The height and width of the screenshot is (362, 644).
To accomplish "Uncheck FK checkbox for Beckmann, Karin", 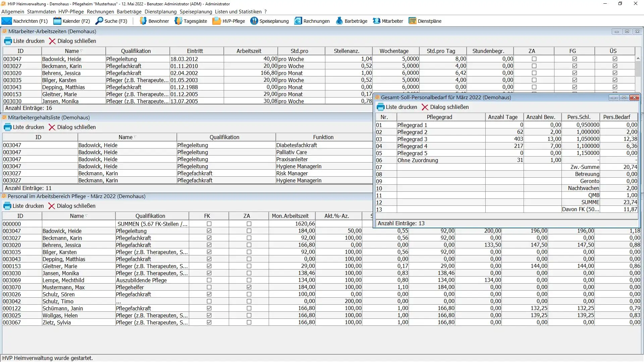I will coord(209,238).
